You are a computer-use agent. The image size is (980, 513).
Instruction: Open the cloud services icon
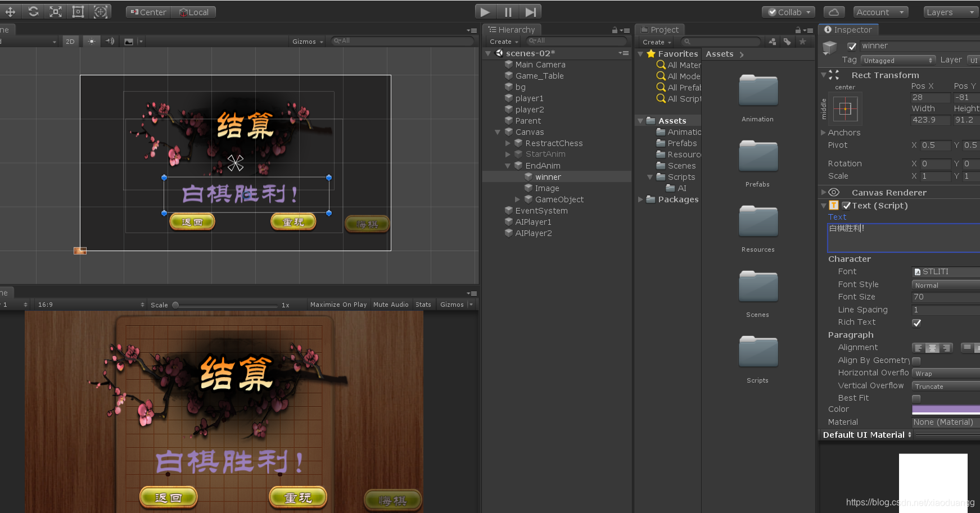pos(834,12)
